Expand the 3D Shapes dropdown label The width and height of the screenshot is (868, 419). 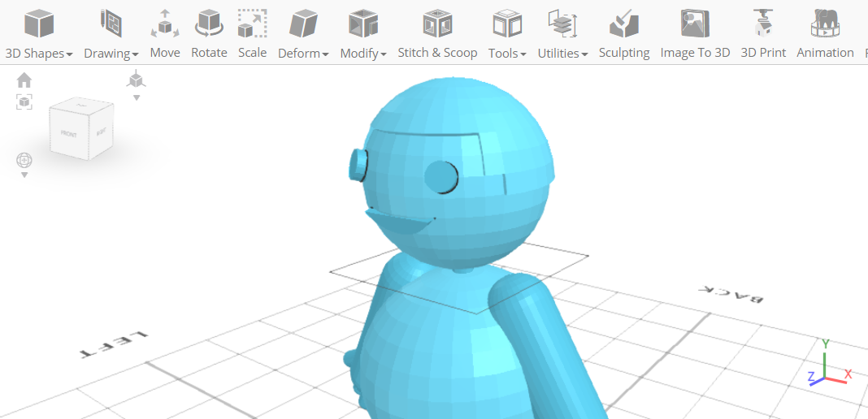[39, 53]
